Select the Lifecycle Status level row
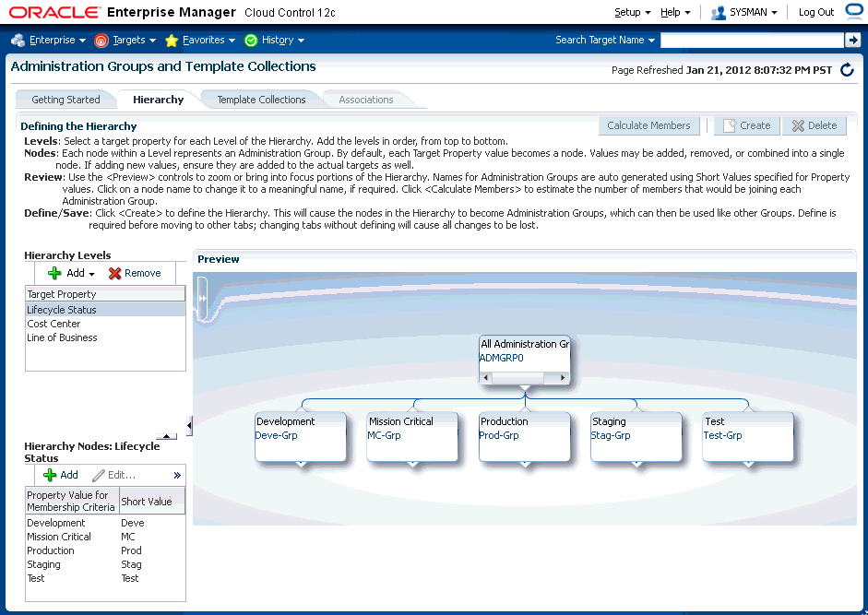The height and width of the screenshot is (615, 868). coord(105,310)
